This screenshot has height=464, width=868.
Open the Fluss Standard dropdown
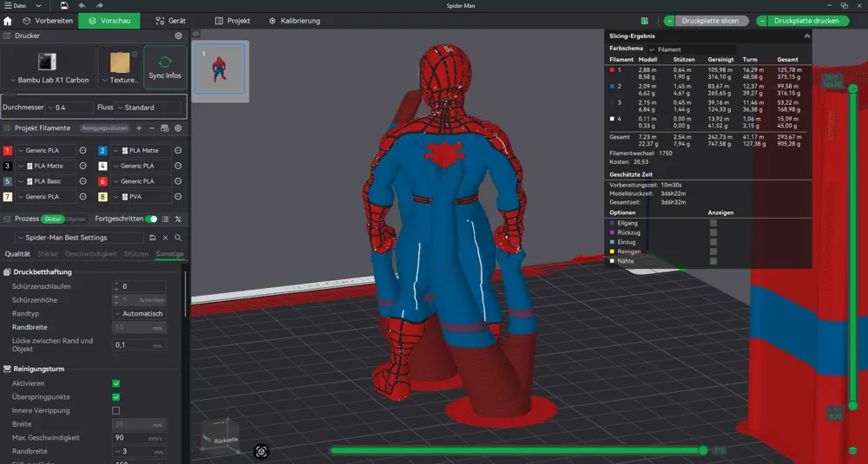149,108
